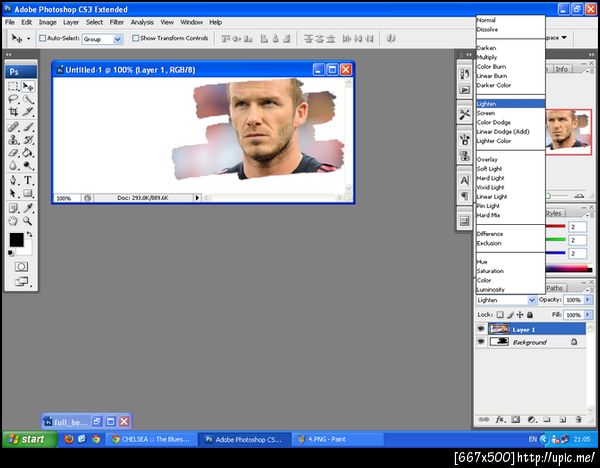600x468 pixels.
Task: Select the Magic Wand tool
Action: 28,99
